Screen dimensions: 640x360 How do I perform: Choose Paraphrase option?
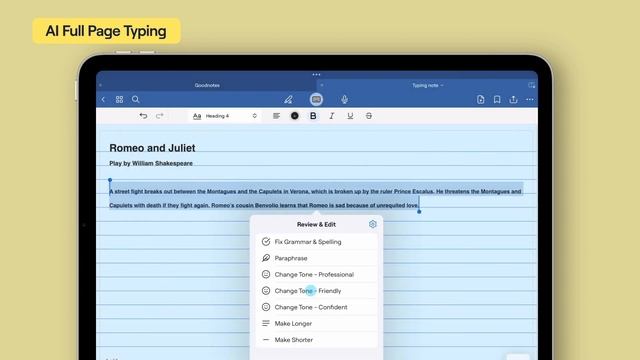coord(316,258)
